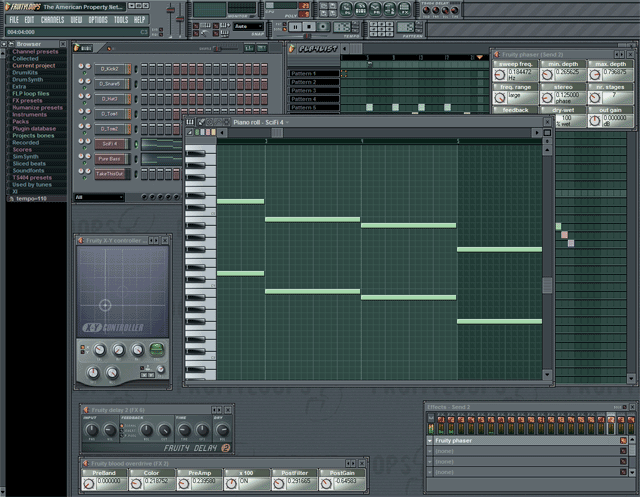This screenshot has height=497, width=640.
Task: Open Plugin database folder in Browser
Action: [34, 128]
